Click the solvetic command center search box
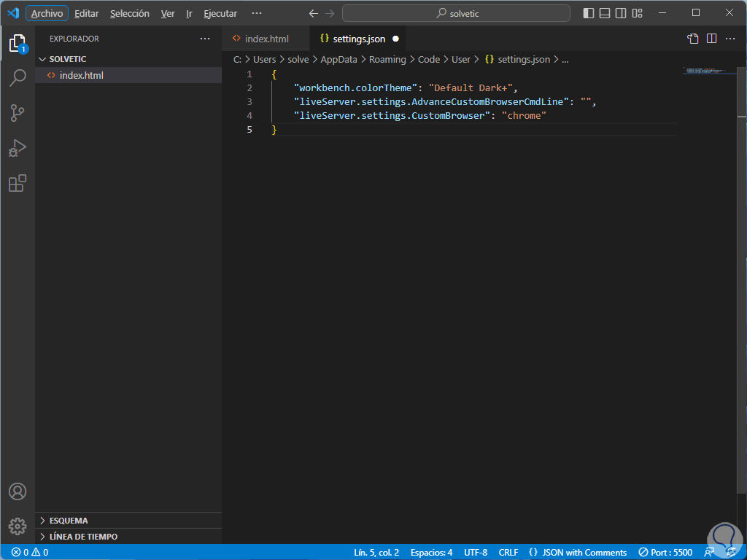The image size is (747, 560). 456,13
